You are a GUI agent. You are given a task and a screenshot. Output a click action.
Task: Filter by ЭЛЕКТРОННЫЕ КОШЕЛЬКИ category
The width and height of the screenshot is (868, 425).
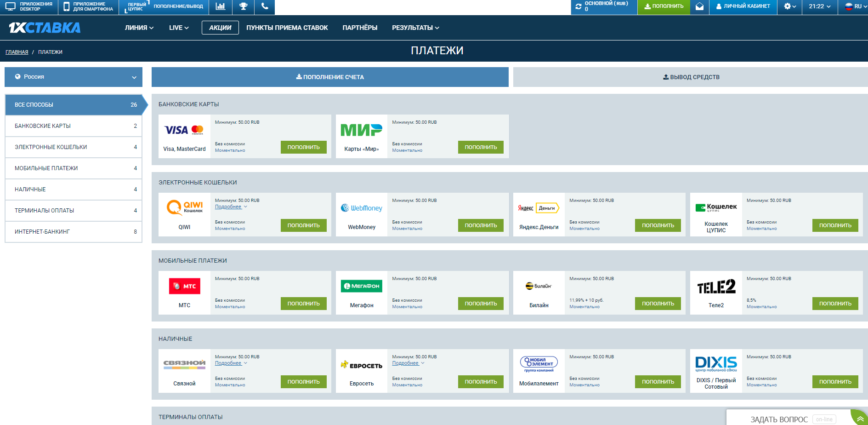(74, 147)
